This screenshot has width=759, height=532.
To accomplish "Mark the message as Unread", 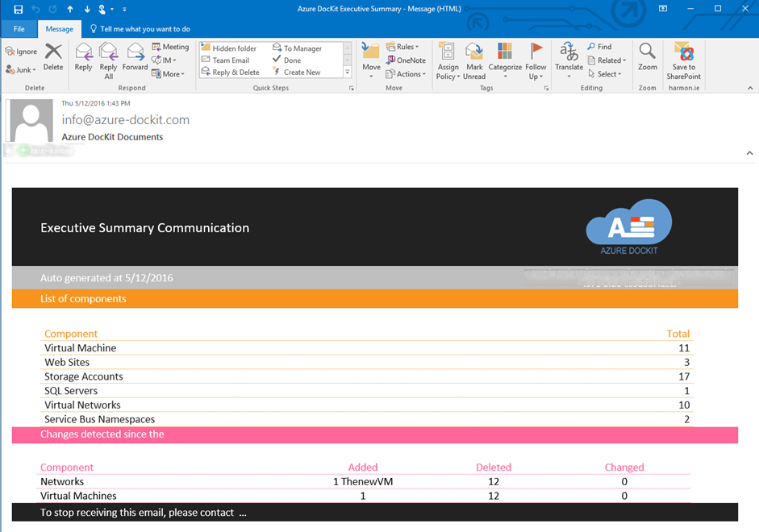I will (474, 61).
